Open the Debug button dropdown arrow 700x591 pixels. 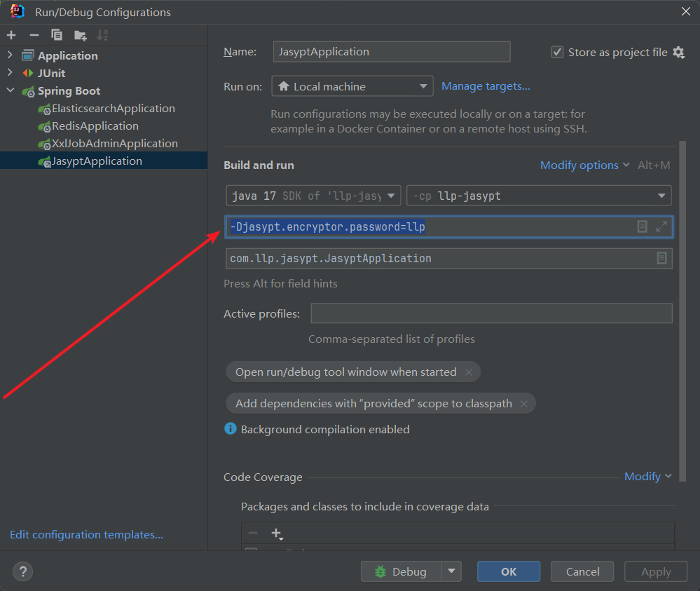(451, 571)
